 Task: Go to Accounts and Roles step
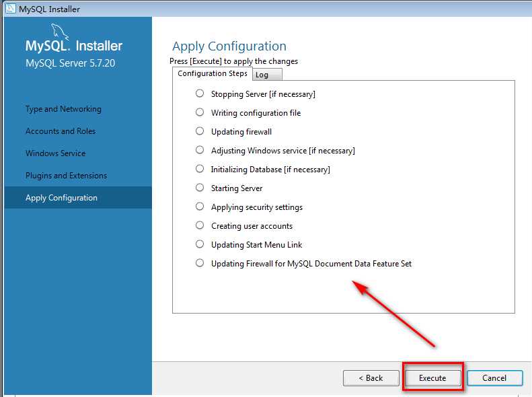[x=61, y=131]
